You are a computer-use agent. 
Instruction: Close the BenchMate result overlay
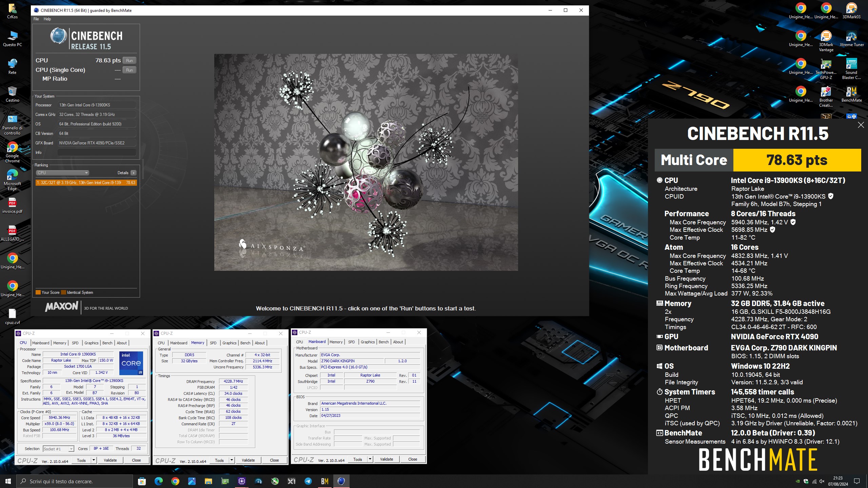861,125
